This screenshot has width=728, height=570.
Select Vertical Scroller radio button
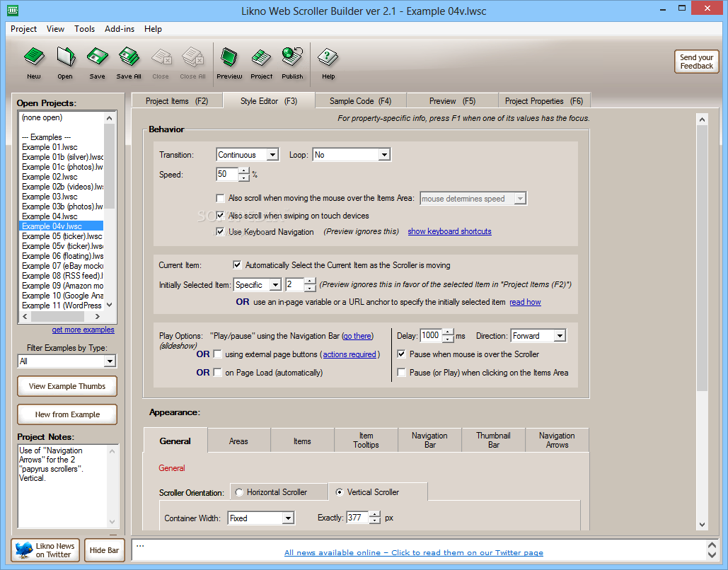(x=340, y=492)
